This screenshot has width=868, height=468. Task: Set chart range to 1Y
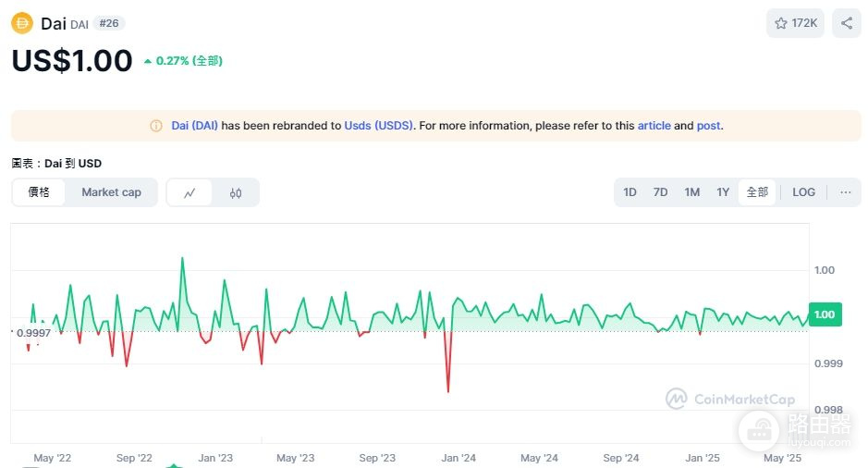(723, 192)
